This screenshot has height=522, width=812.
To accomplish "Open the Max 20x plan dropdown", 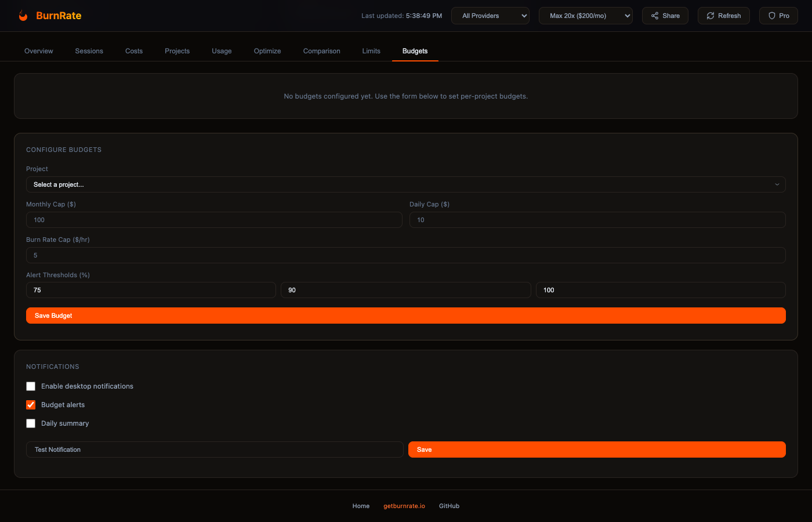I will 585,16.
